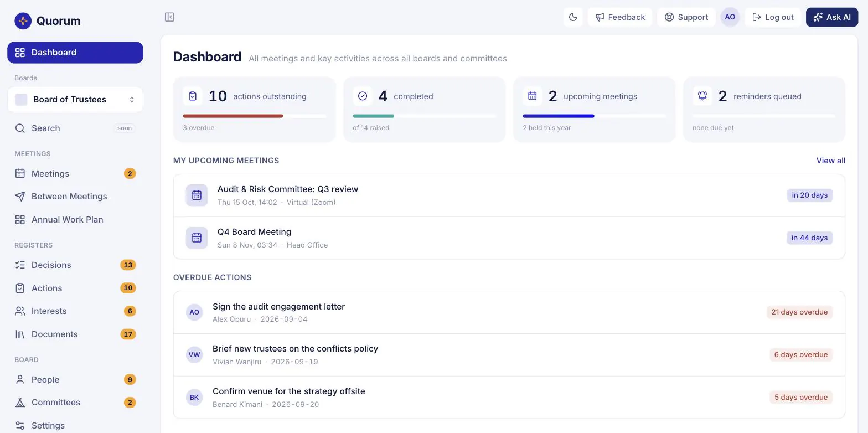Viewport: 868px width, 433px height.
Task: Click the reminders queued bell icon
Action: (702, 96)
